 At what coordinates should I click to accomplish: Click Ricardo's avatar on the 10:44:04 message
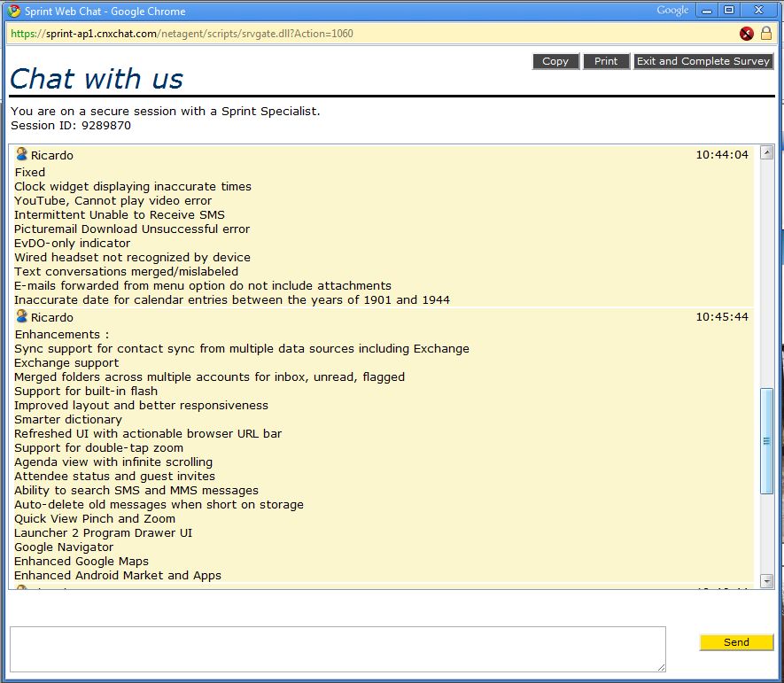[21, 154]
